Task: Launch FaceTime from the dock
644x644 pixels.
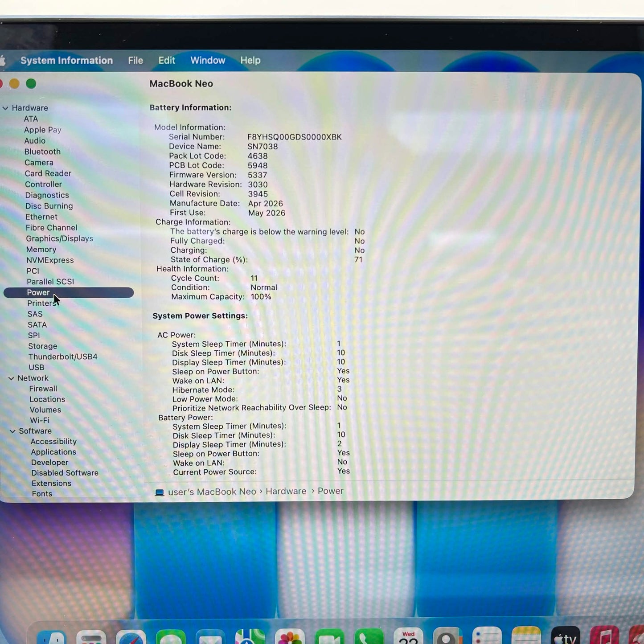Action: pyautogui.click(x=329, y=637)
